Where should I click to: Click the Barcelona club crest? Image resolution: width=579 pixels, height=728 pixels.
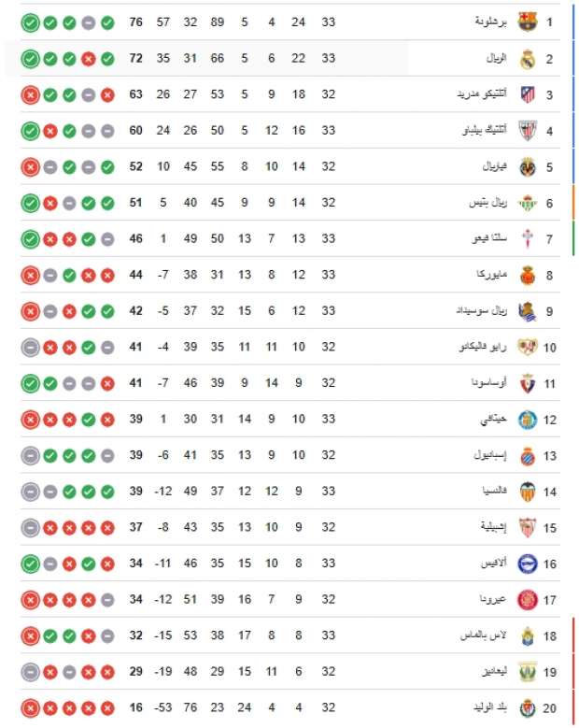pos(528,21)
